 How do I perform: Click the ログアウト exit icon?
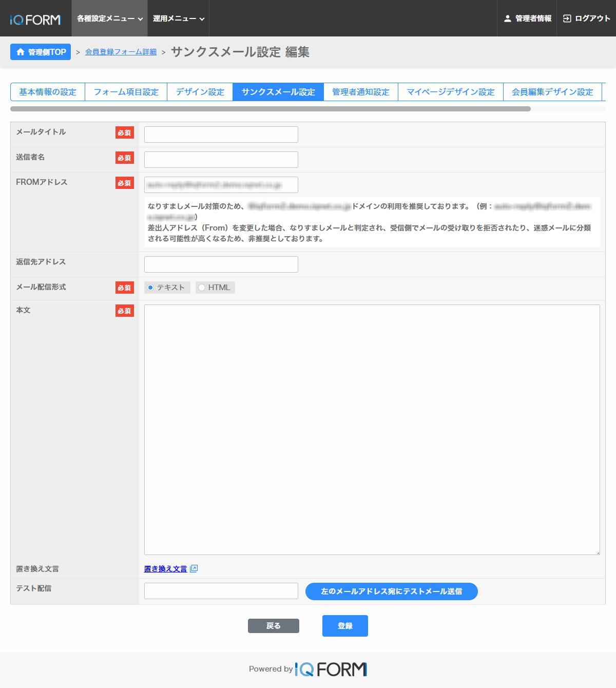[x=567, y=18]
